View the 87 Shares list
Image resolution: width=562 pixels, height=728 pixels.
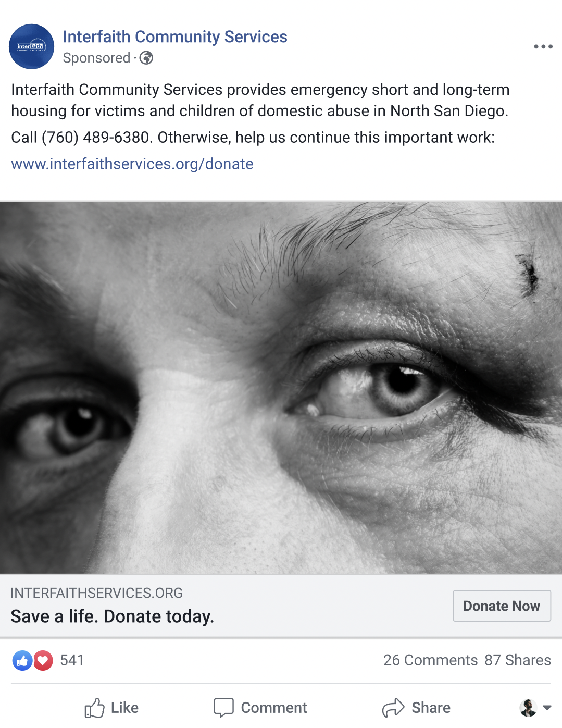[x=517, y=660]
